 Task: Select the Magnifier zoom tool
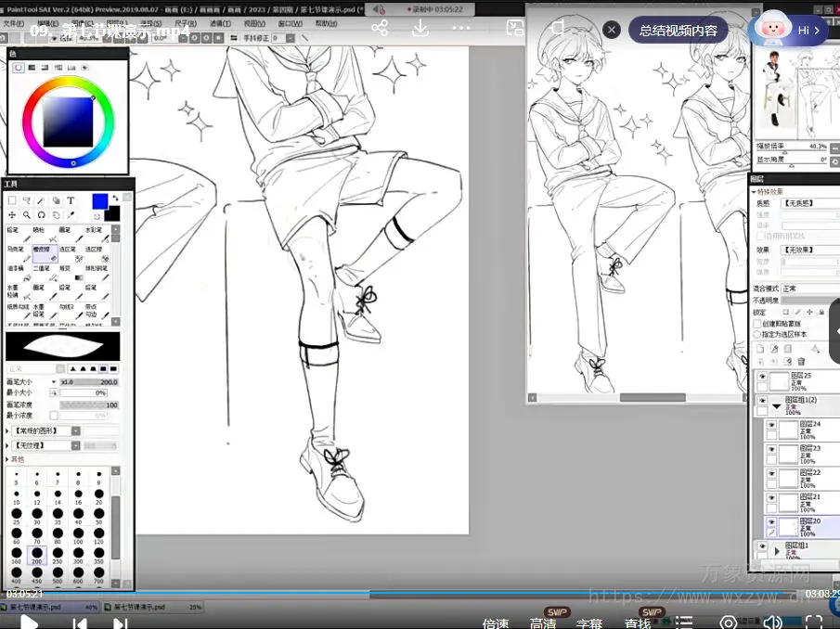(x=27, y=214)
